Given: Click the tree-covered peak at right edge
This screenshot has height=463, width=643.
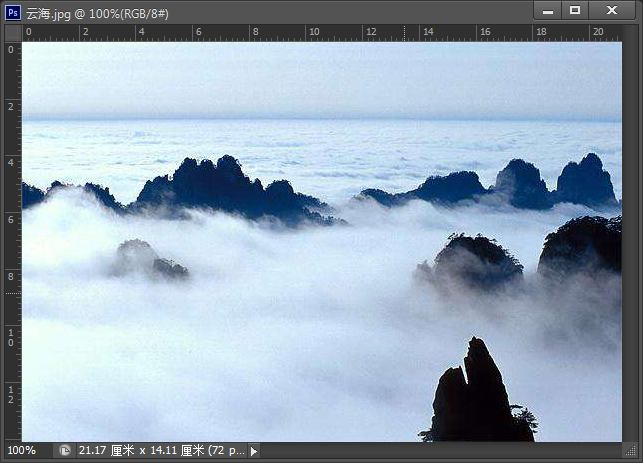Looking at the screenshot, I should point(584,245).
